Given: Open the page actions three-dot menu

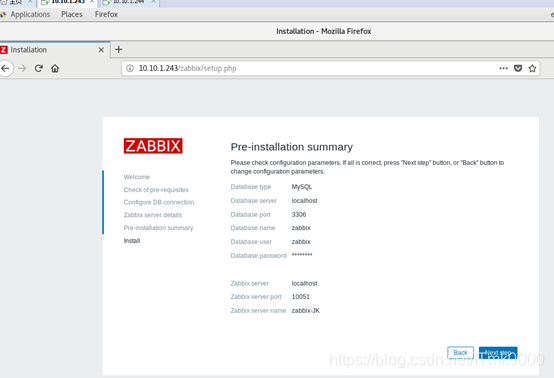Looking at the screenshot, I should 503,68.
